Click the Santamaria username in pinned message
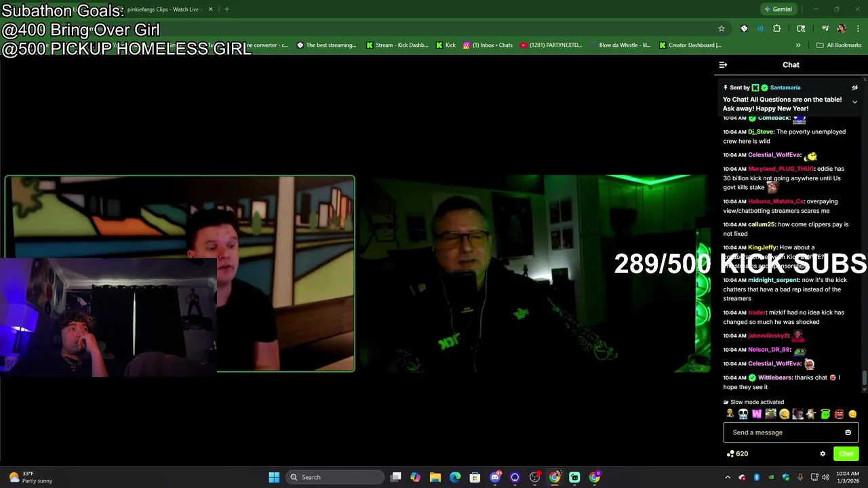This screenshot has width=868, height=488. click(785, 87)
